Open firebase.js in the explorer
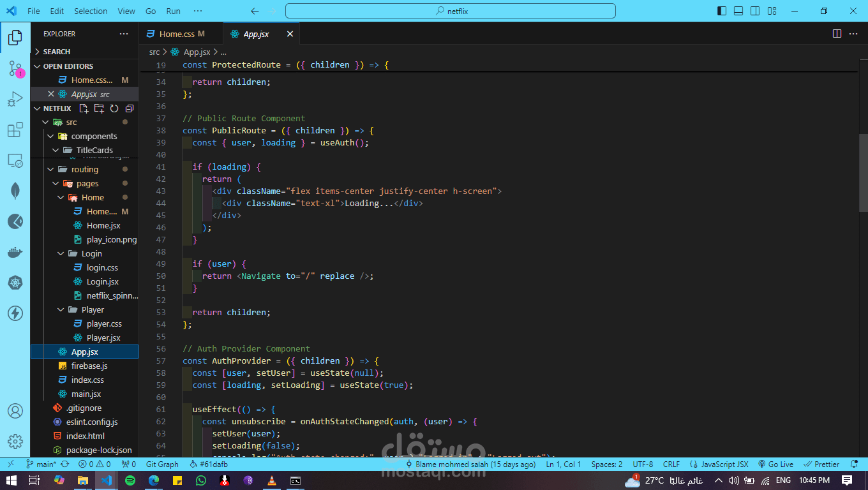The width and height of the screenshot is (868, 490). tap(89, 366)
